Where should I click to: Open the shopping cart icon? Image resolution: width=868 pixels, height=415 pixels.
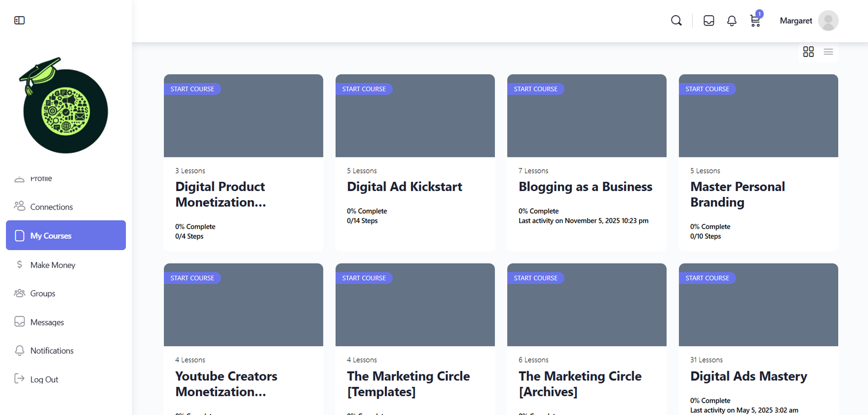point(755,21)
